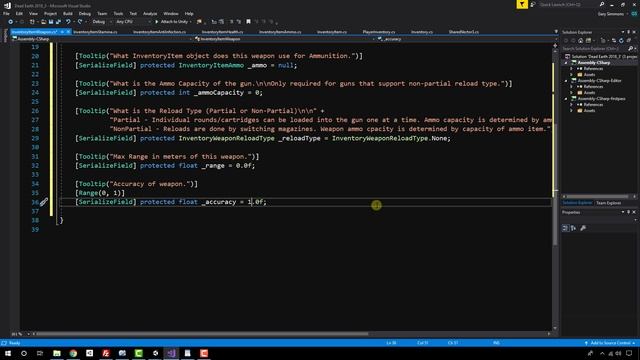
Task: Open the Tools menu
Action: (118, 13)
